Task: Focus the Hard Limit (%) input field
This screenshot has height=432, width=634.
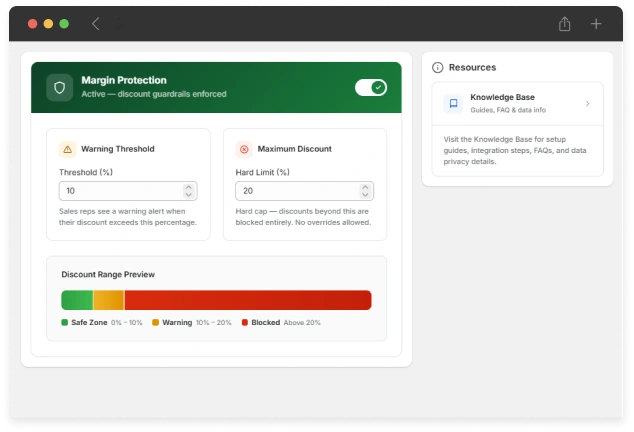Action: 304,191
